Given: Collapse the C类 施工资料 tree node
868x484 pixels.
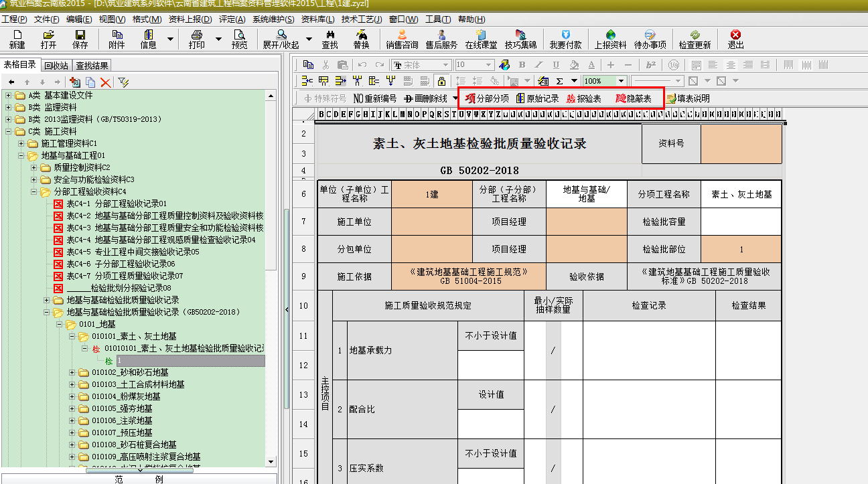Looking at the screenshot, I should coord(9,132).
